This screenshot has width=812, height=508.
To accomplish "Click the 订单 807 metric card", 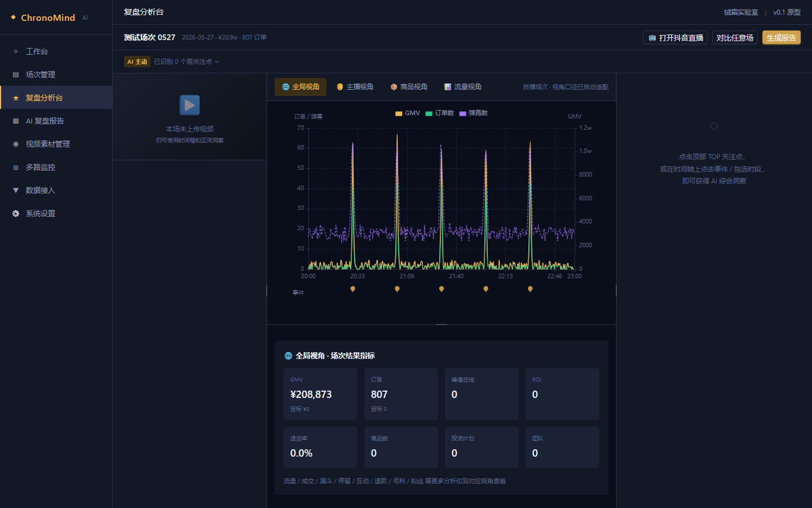I will point(401,394).
